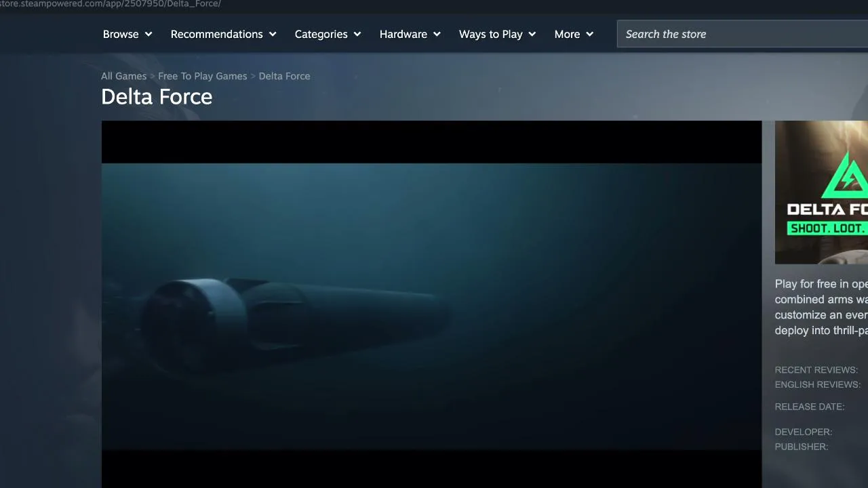Click the Delta Force breadcrumb link

tap(284, 76)
